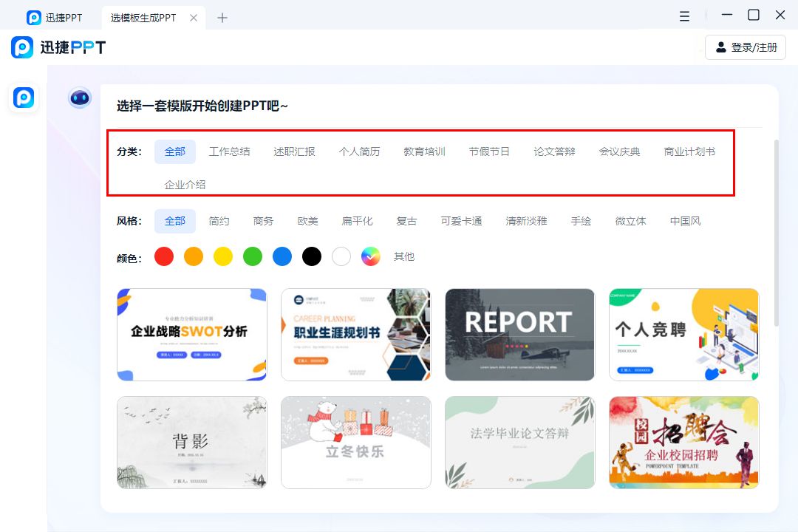Select the 背影 ink-style template
The image size is (798, 532).
192,443
